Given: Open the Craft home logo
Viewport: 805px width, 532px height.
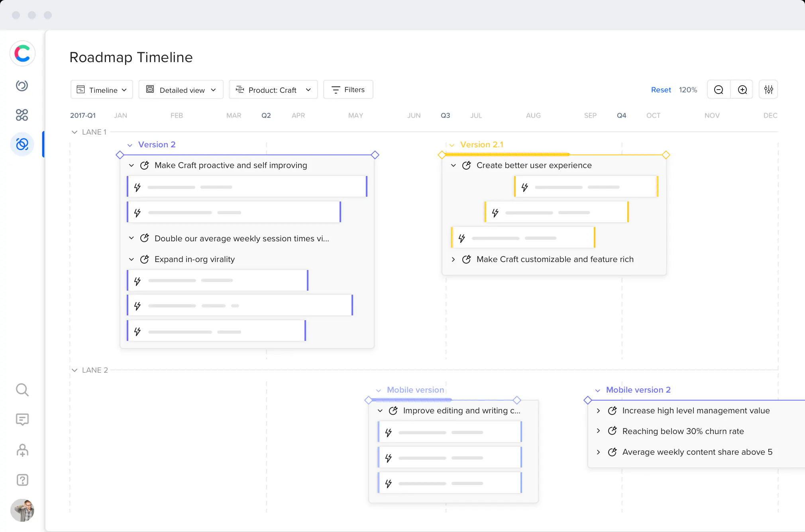Looking at the screenshot, I should point(23,53).
